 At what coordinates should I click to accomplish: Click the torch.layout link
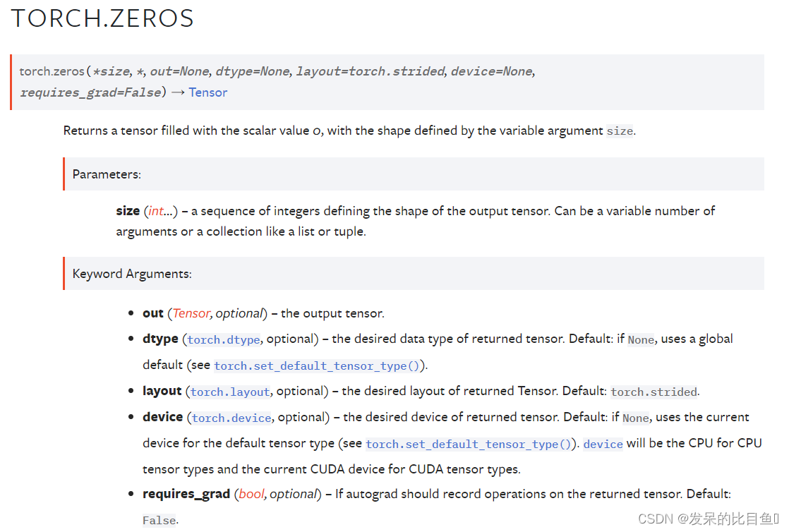[231, 392]
